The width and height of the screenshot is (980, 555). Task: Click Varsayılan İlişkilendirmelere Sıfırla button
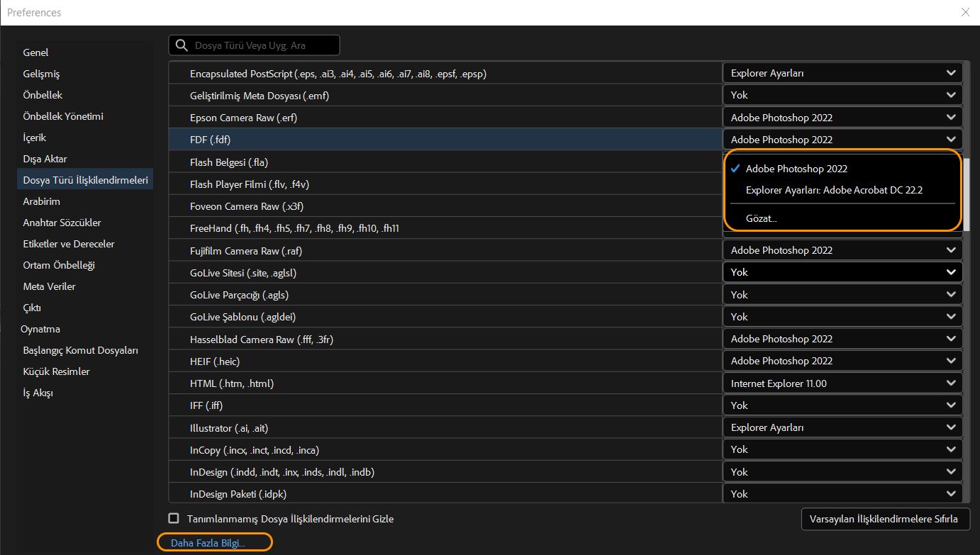(x=885, y=519)
